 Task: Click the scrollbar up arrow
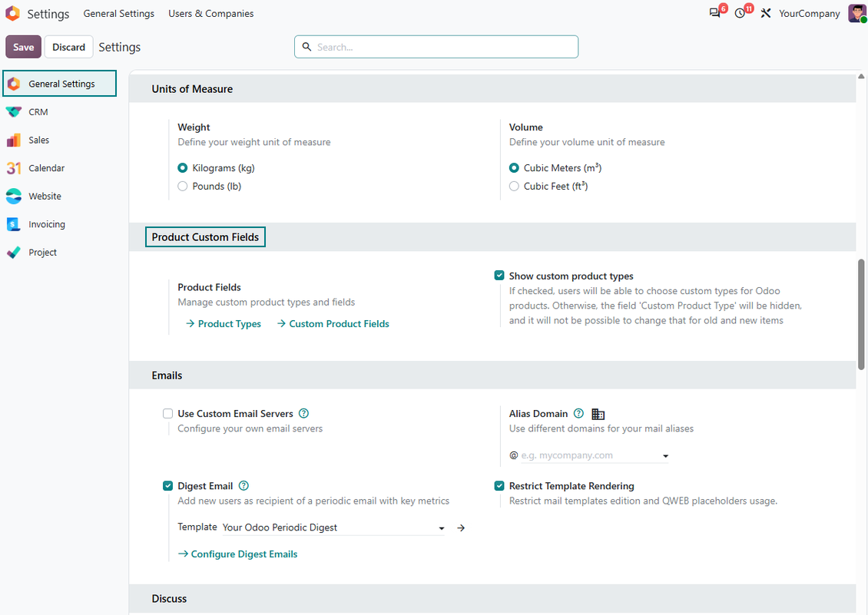(x=861, y=76)
